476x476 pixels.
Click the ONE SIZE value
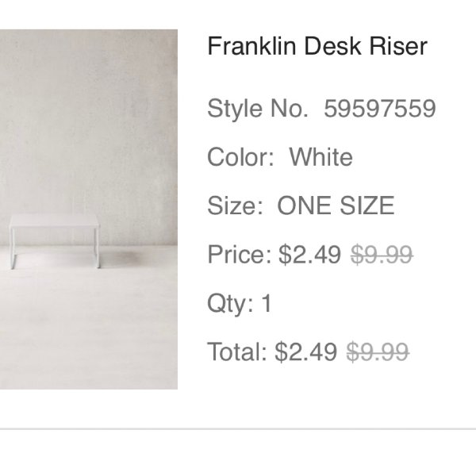[336, 205]
